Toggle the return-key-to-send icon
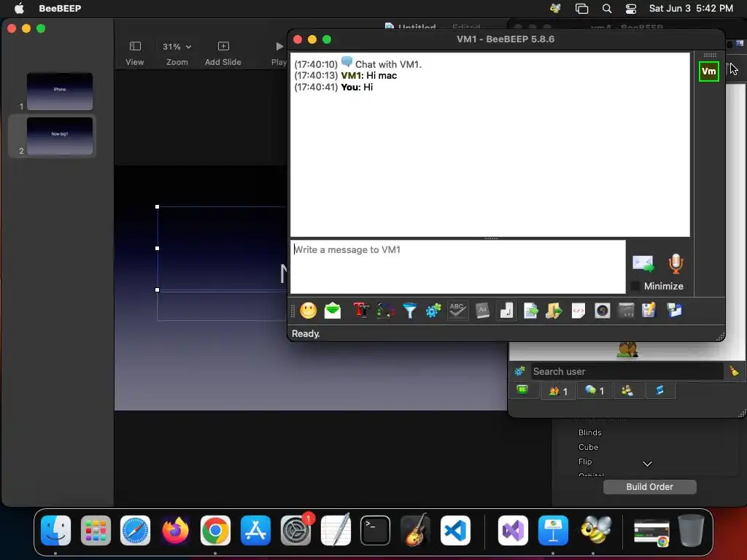Screen dimensions: 747x560 [506, 311]
